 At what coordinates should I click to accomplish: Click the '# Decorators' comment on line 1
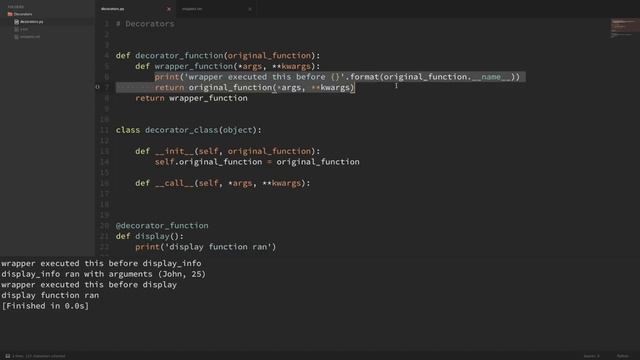click(145, 24)
